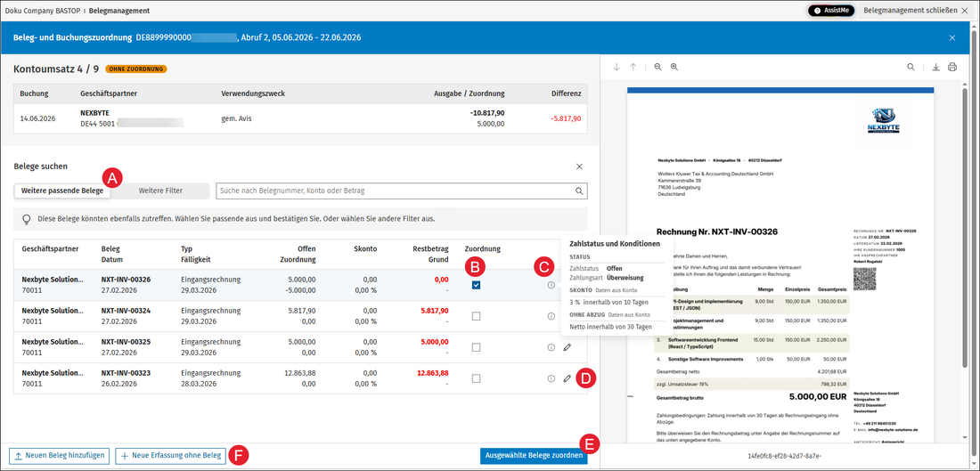Select the Weitere passende Belege tab

62,191
